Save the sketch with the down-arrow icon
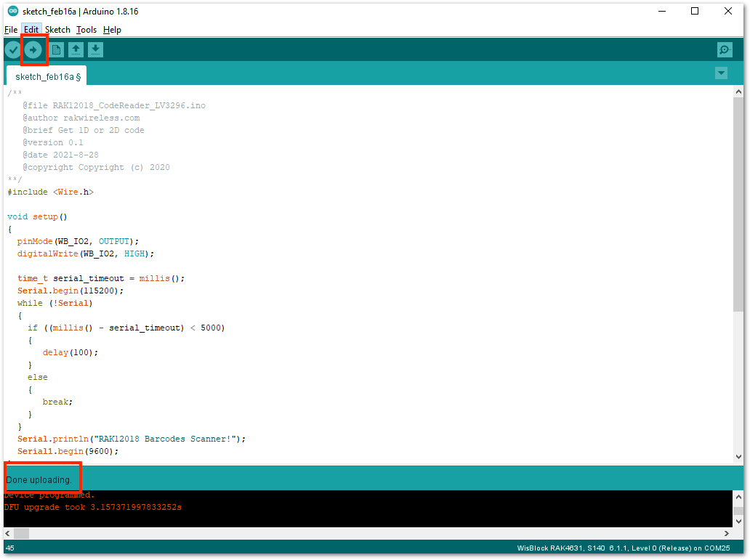The width and height of the screenshot is (750, 560). [96, 49]
